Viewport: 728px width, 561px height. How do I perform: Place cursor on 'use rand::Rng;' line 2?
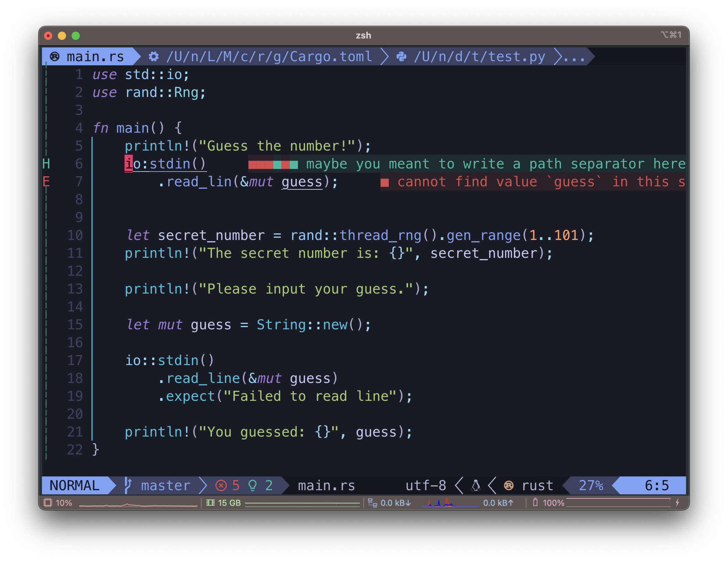coord(149,92)
